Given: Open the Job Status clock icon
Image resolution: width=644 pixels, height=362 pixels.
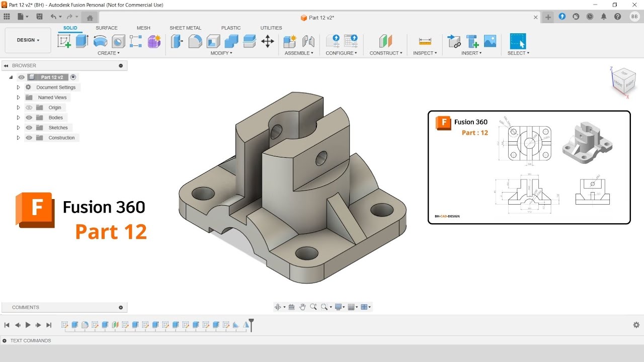Looking at the screenshot, I should (x=590, y=17).
